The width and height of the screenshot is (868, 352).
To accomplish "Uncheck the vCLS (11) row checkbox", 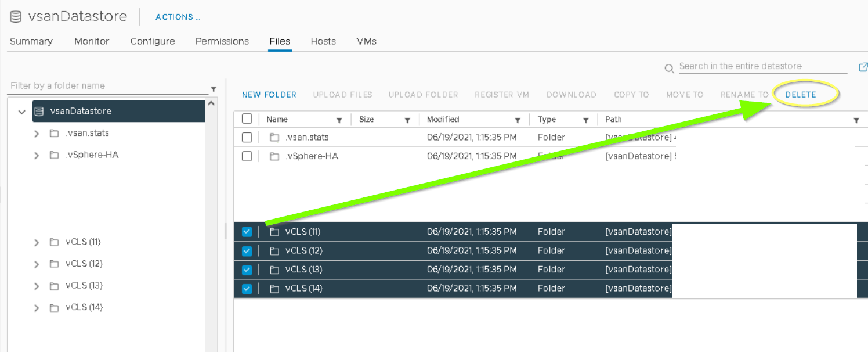I will coord(247,232).
